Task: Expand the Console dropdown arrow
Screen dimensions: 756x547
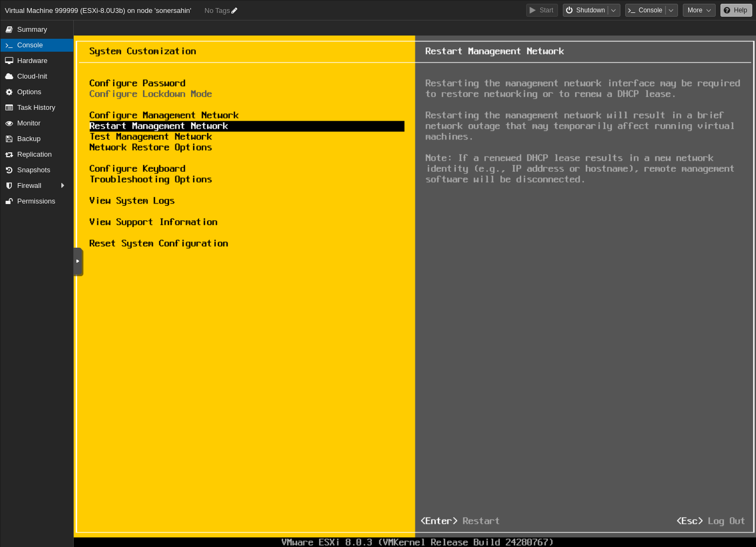Action: 671,10
